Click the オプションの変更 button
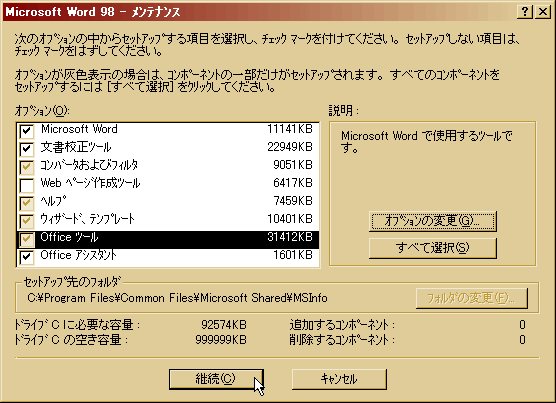This screenshot has width=556, height=403. pyautogui.click(x=433, y=221)
